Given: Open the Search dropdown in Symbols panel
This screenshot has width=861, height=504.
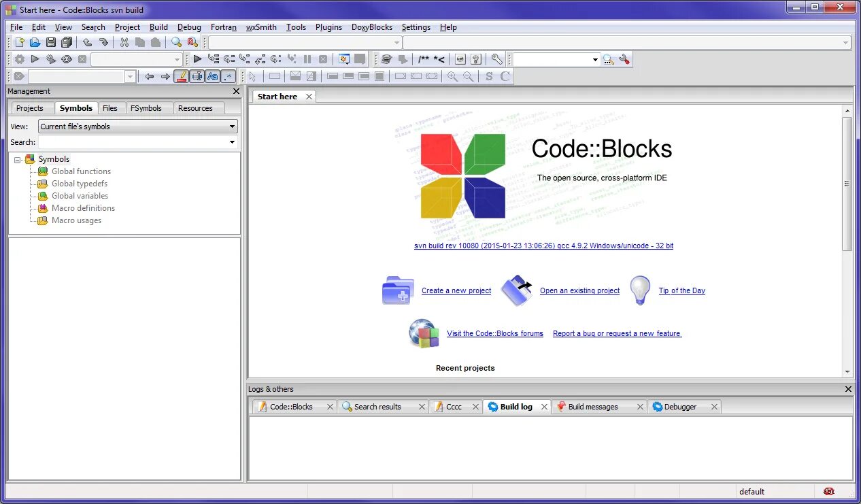Looking at the screenshot, I should (232, 142).
